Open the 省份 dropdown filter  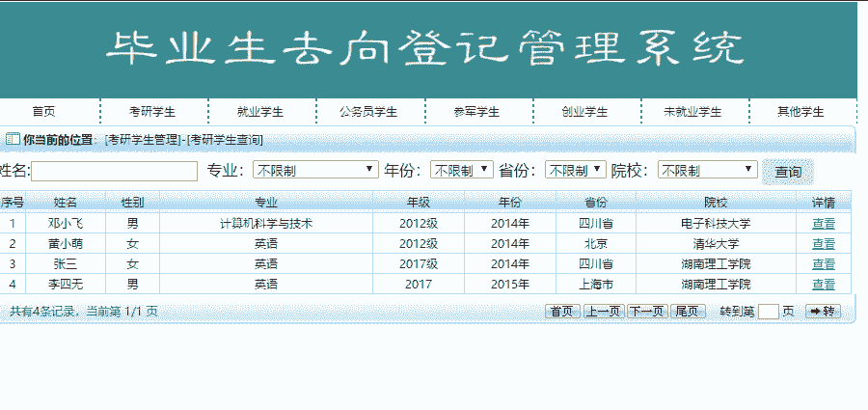tap(576, 170)
